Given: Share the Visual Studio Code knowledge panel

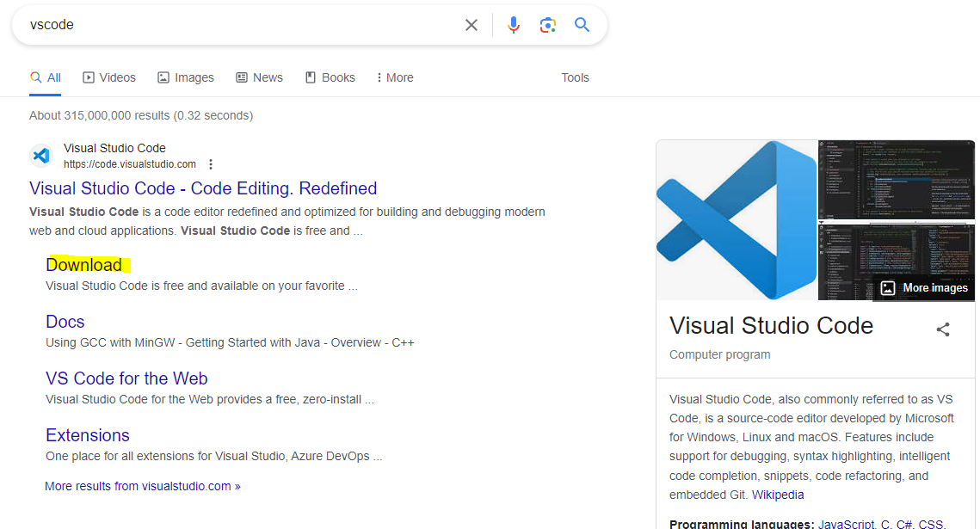Looking at the screenshot, I should click(943, 329).
